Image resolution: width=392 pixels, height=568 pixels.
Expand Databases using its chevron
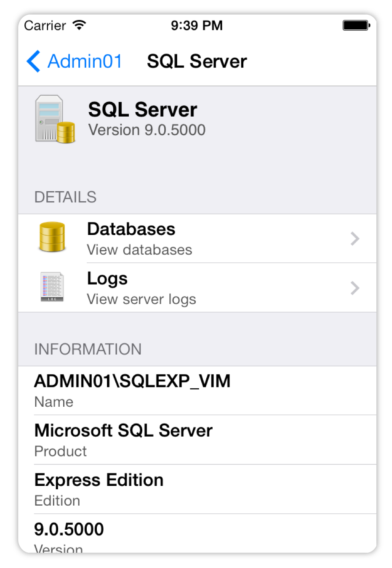point(355,239)
